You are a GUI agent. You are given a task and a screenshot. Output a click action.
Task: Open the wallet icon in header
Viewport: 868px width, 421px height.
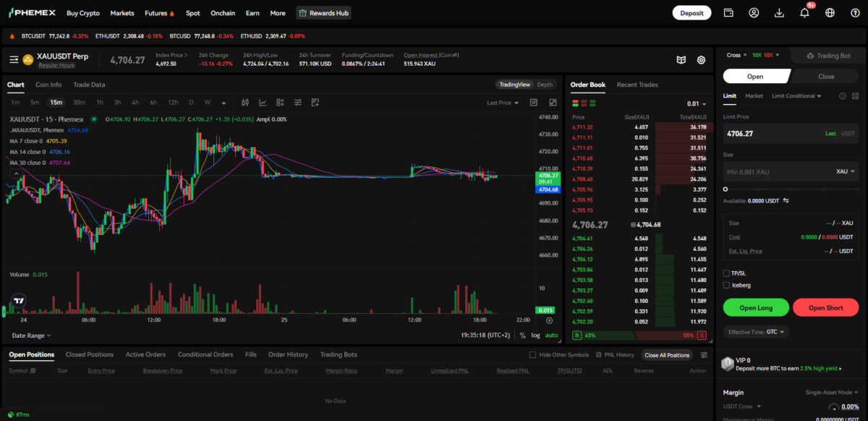[x=728, y=12]
